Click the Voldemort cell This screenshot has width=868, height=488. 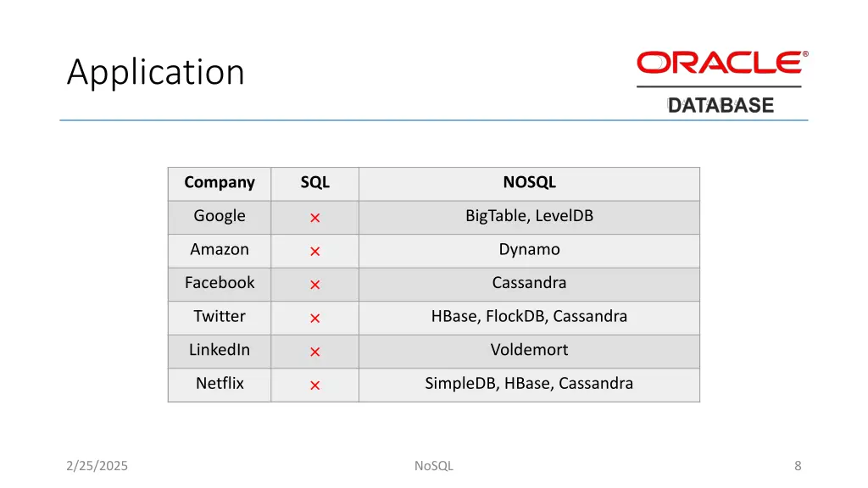coord(529,350)
